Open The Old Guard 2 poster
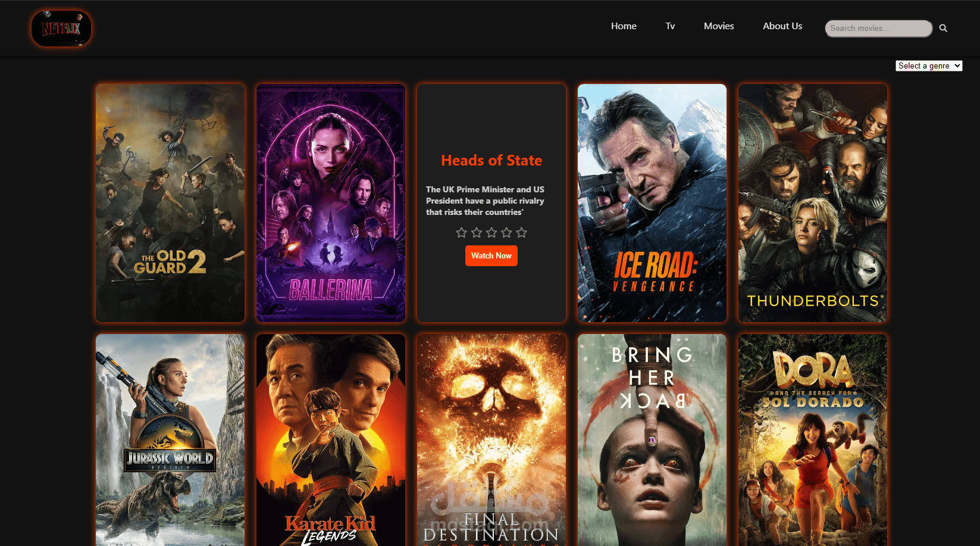The image size is (980, 546). coord(170,203)
